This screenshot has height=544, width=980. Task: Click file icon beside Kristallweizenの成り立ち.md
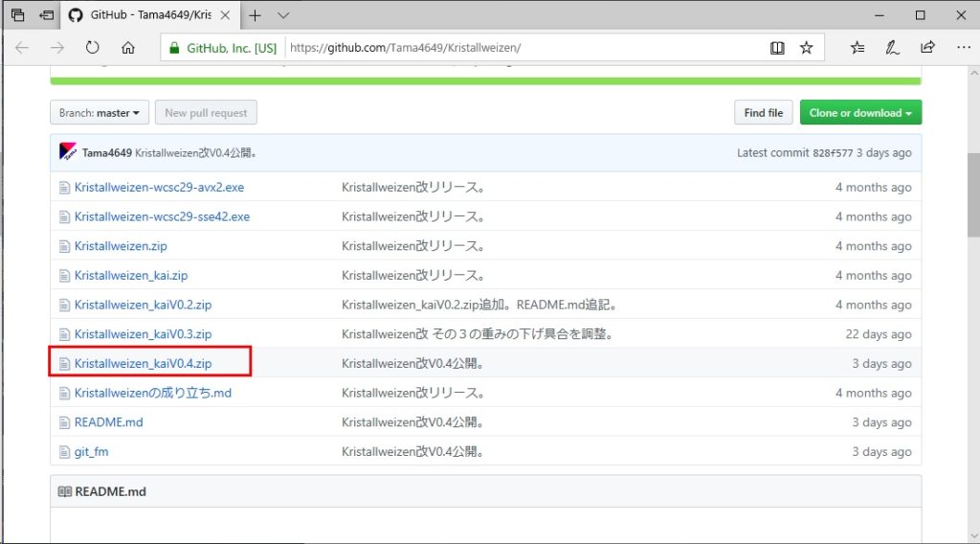(64, 394)
